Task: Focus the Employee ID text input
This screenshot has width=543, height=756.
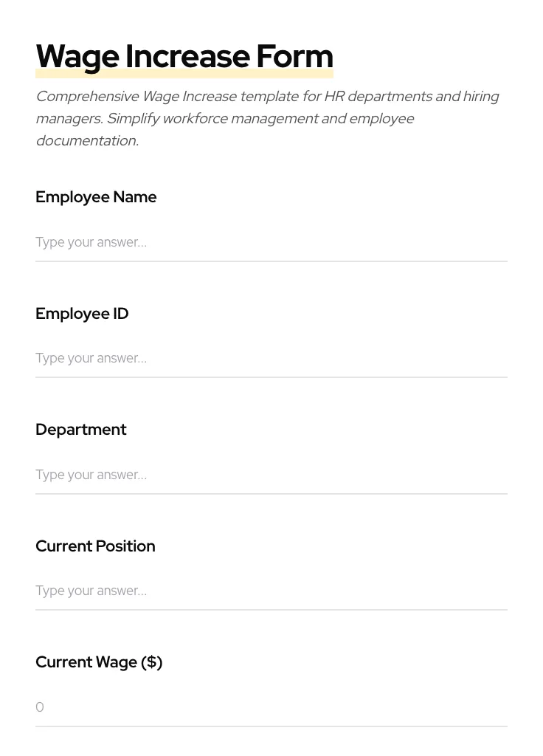Action: (x=271, y=358)
